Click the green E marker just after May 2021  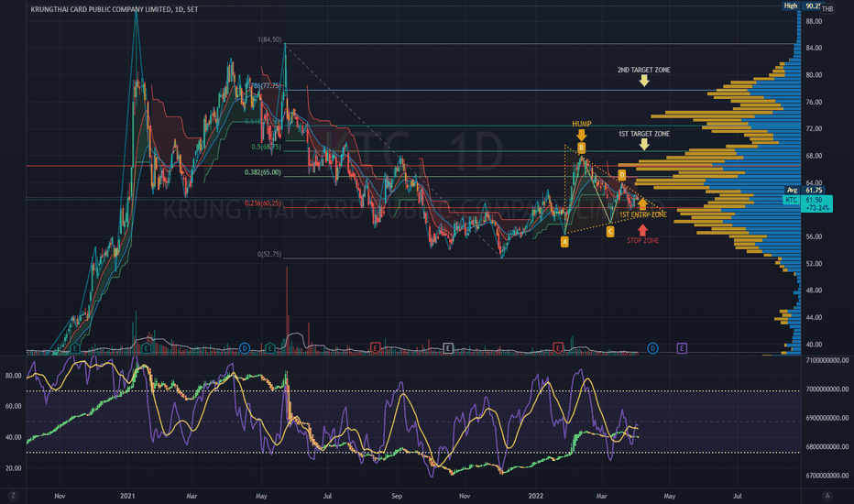click(270, 348)
